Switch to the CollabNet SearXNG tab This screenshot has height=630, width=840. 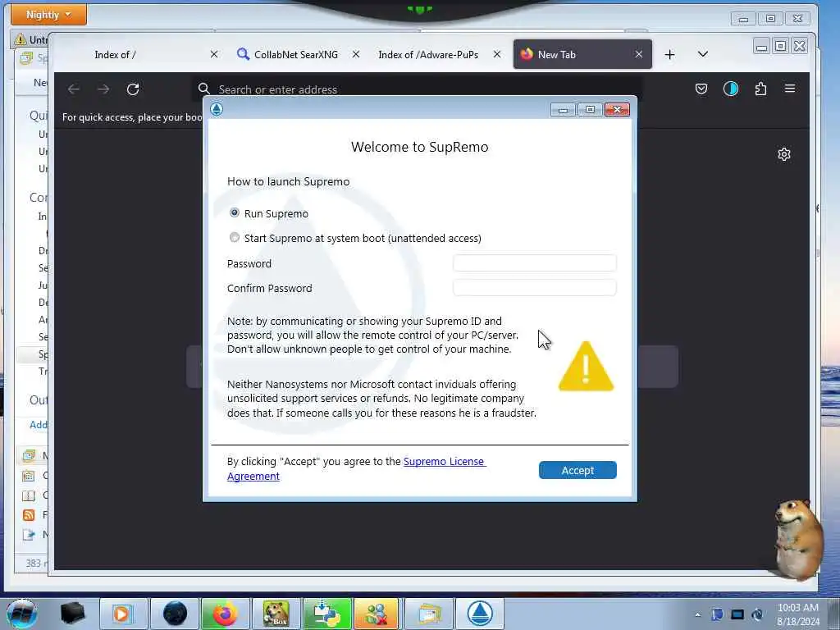(296, 55)
